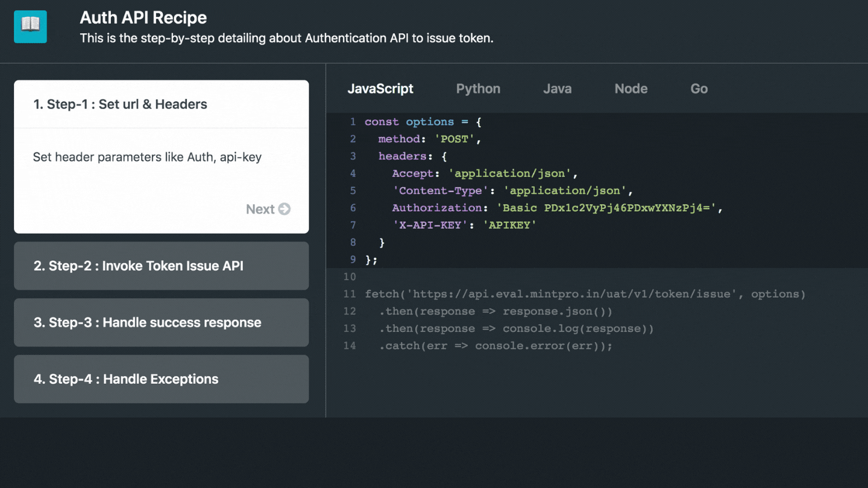Switch to the Go tab

(x=699, y=89)
